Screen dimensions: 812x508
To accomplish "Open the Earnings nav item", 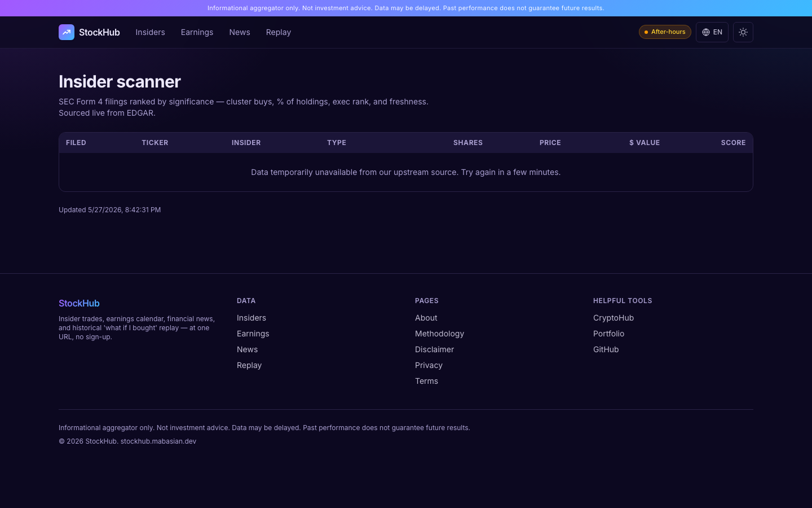I will tap(197, 32).
